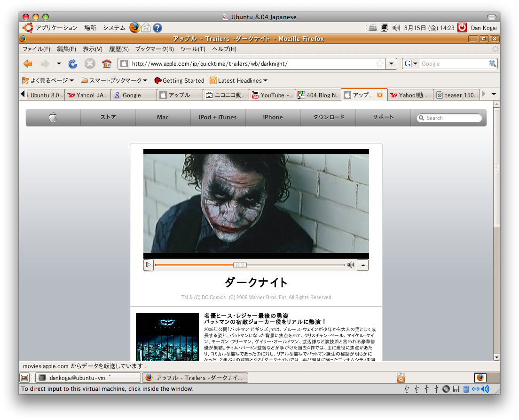Viewport: 519px width, 420px height.
Task: Click the Apple site Search field
Action: pyautogui.click(x=449, y=118)
